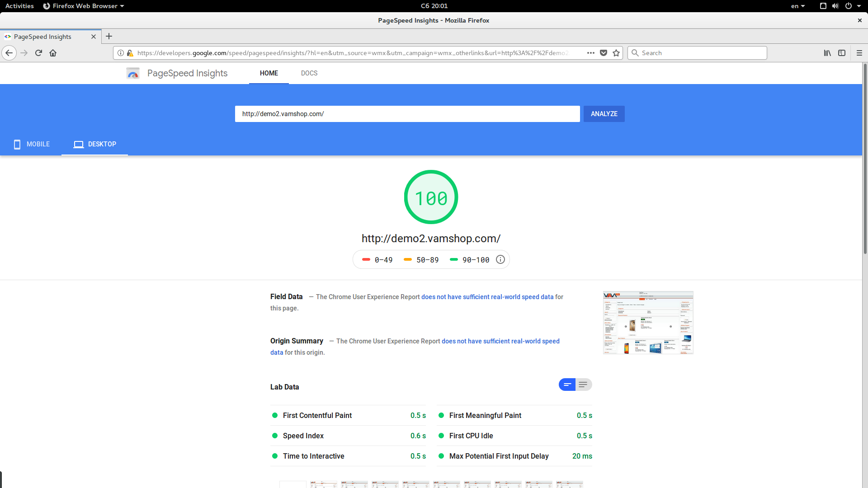Expand the Firefox Web Browser app menu
The width and height of the screenshot is (868, 488).
tap(84, 6)
